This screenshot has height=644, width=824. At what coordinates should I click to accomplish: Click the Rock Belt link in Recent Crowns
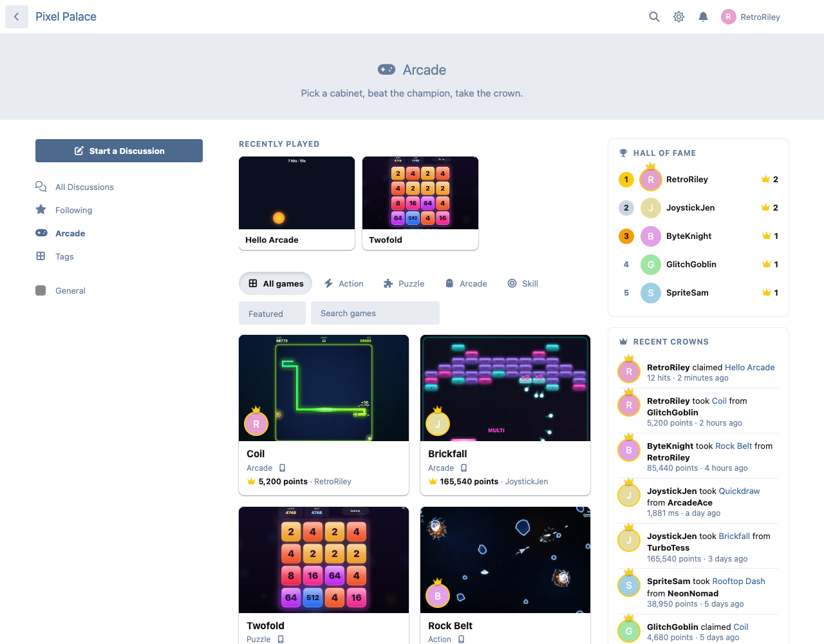[733, 446]
